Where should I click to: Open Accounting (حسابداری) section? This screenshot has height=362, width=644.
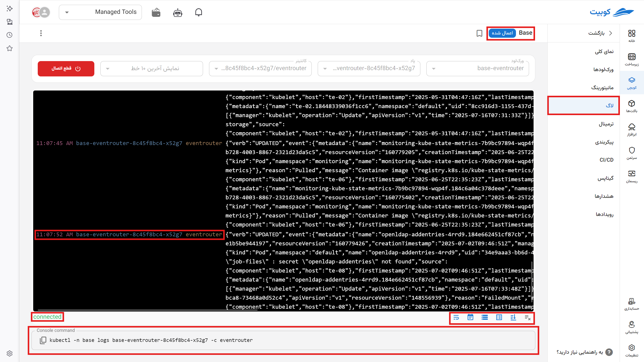click(632, 304)
